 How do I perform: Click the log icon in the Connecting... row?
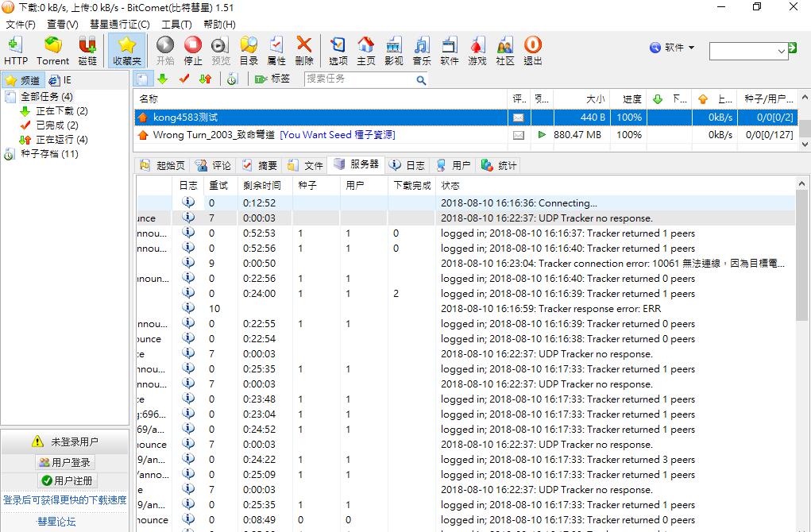coord(188,202)
